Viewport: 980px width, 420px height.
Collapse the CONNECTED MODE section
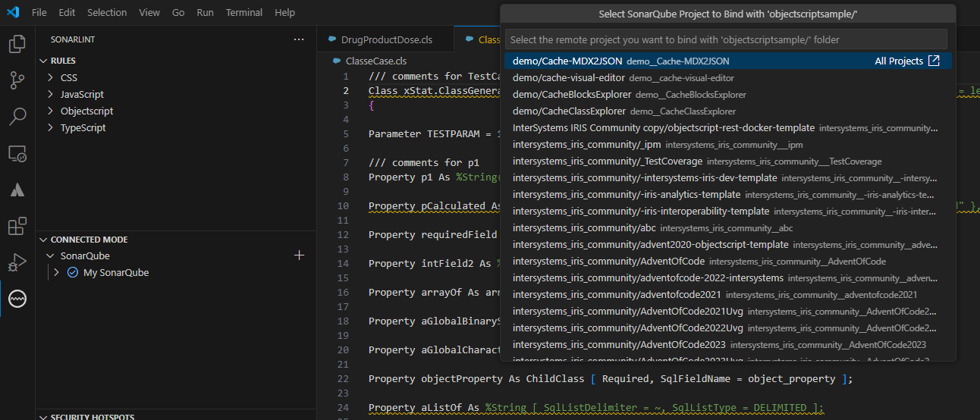[42, 240]
